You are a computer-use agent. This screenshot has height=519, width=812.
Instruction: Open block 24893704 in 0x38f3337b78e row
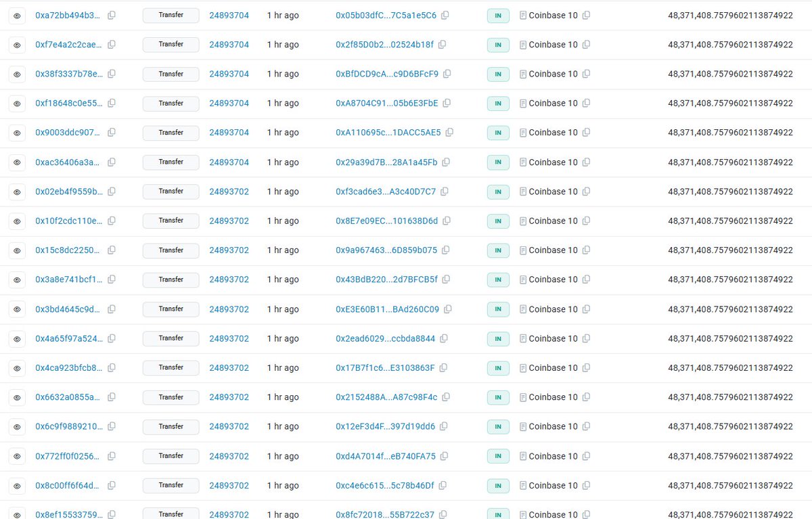pyautogui.click(x=229, y=74)
